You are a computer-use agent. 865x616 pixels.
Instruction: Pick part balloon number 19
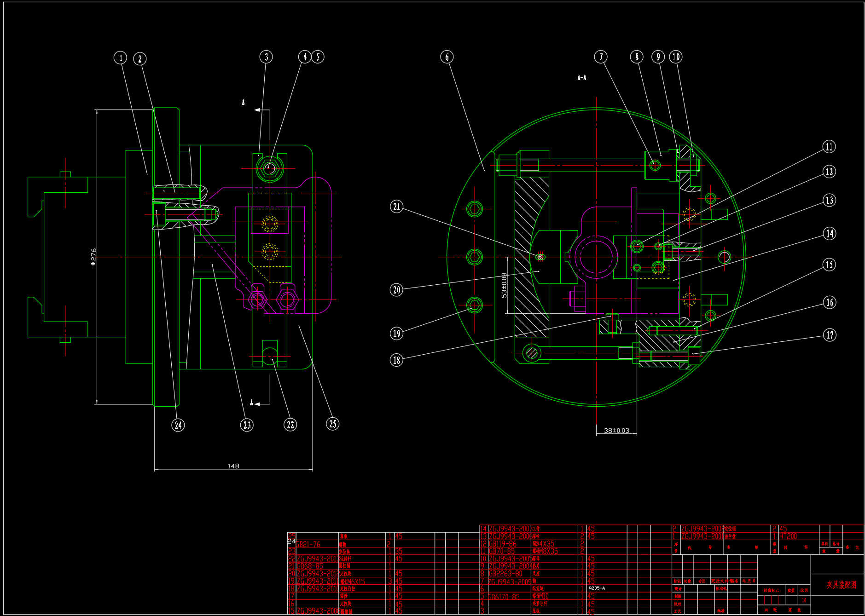(x=396, y=333)
